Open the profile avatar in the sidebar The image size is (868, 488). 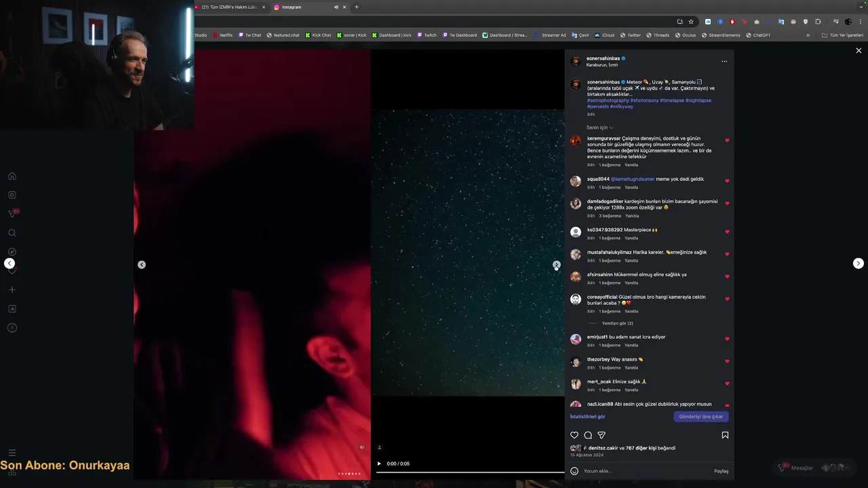click(12, 328)
